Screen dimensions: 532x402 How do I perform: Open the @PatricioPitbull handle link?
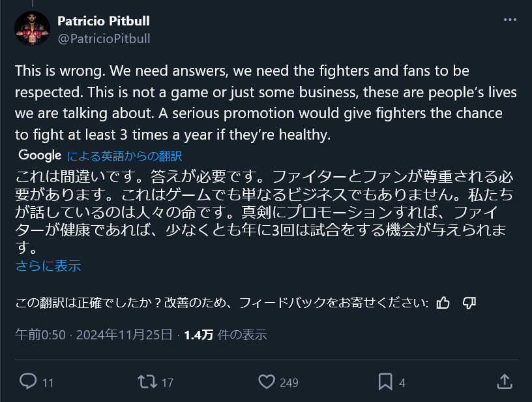(104, 39)
